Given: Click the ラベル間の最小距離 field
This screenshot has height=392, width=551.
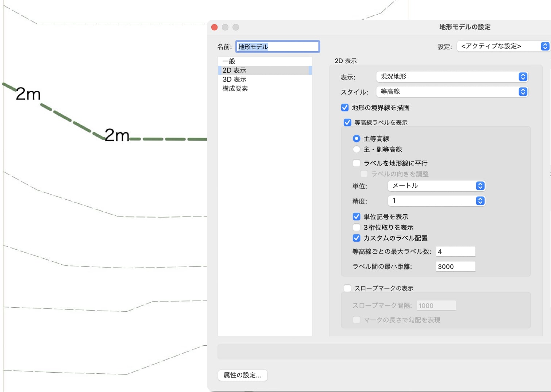Looking at the screenshot, I should coord(456,266).
